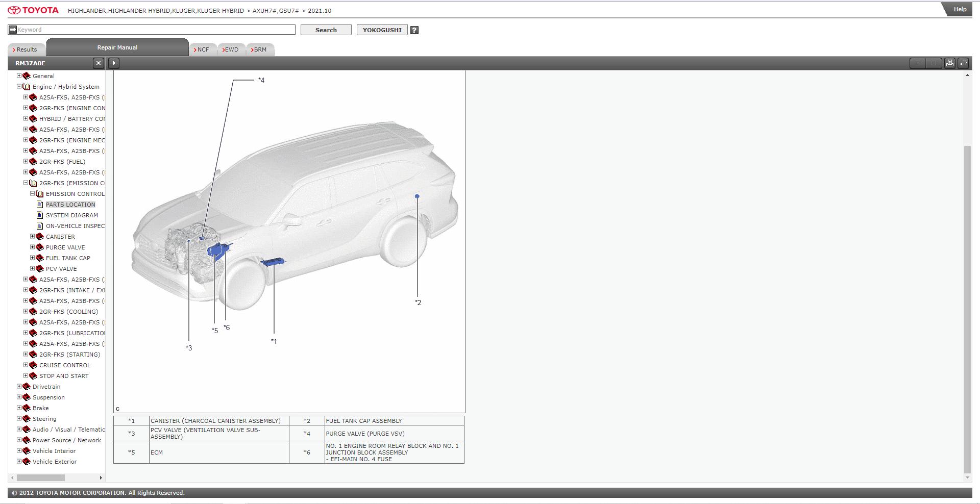Image resolution: width=980 pixels, height=504 pixels.
Task: Collapse the 2GR-FKS (EMISSION CONTROL) node
Action: pyautogui.click(x=26, y=183)
